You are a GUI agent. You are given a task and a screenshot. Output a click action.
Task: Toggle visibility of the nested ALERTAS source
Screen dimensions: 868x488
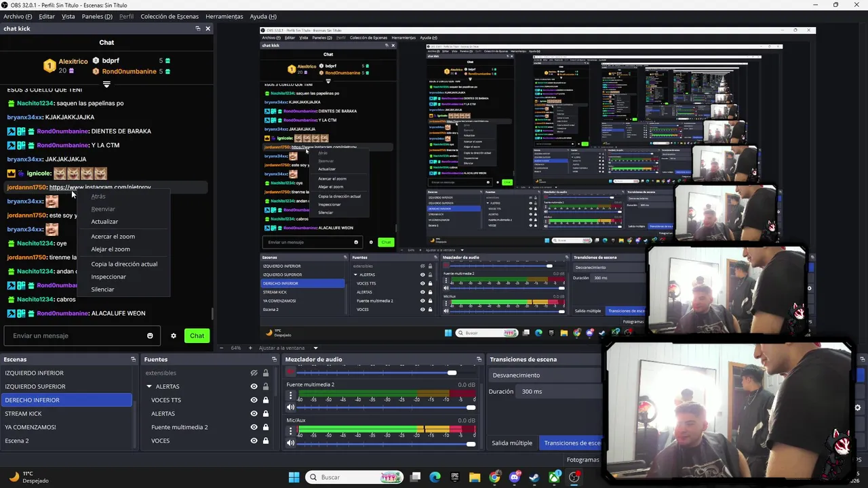(254, 413)
